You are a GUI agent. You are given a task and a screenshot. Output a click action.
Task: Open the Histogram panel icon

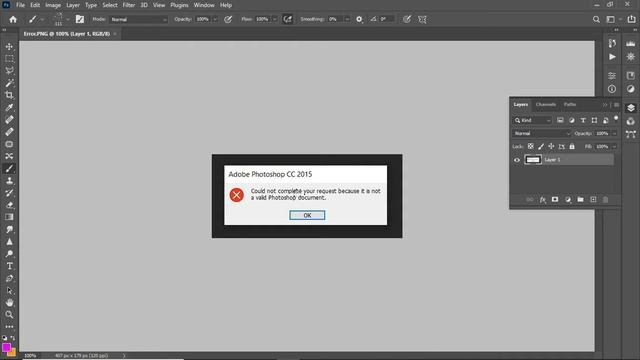[x=631, y=43]
